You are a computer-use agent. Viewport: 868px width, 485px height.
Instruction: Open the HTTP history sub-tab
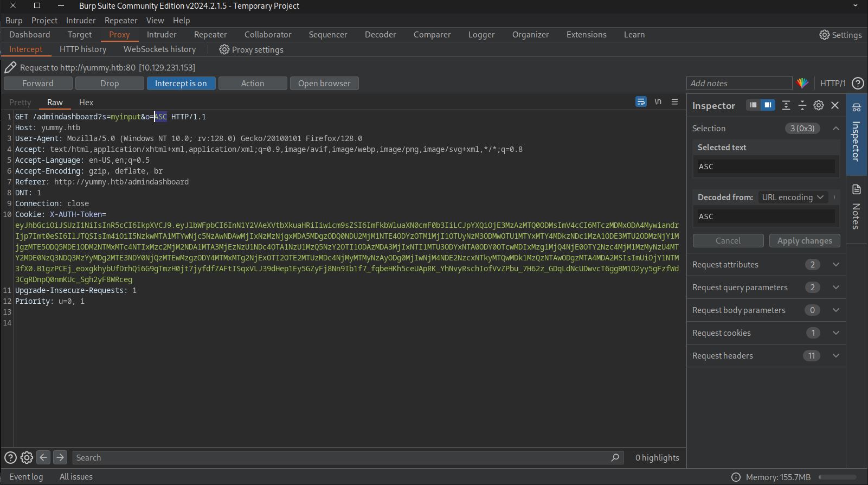tap(83, 49)
